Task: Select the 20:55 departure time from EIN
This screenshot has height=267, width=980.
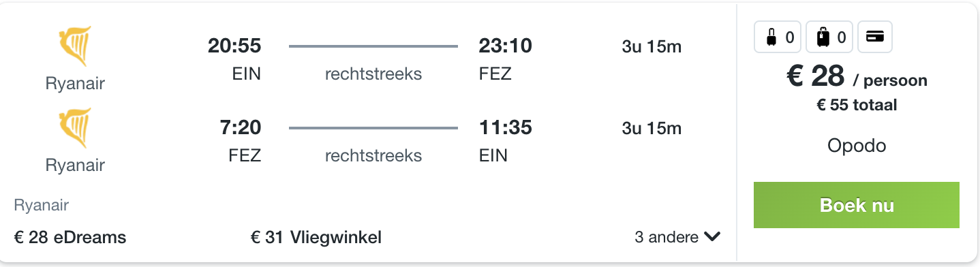Action: point(234,46)
